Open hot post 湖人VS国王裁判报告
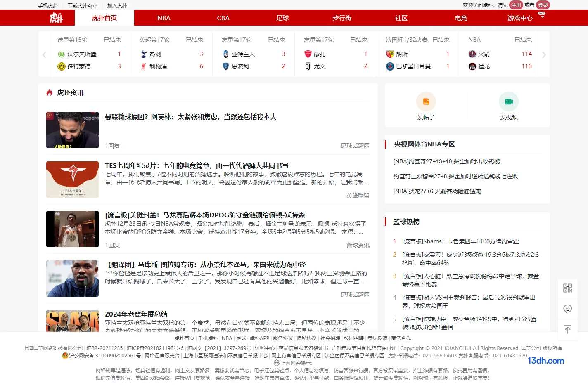The height and width of the screenshot is (385, 588). click(469, 302)
